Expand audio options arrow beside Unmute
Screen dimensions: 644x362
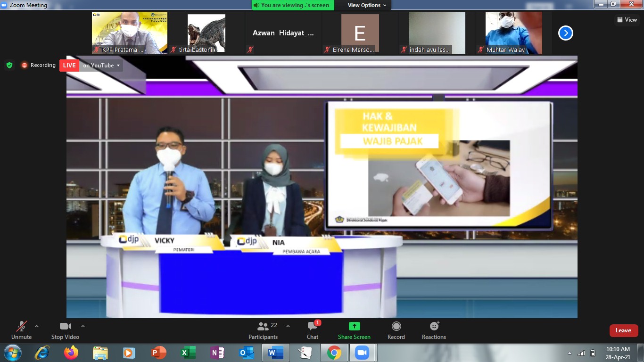(x=37, y=326)
